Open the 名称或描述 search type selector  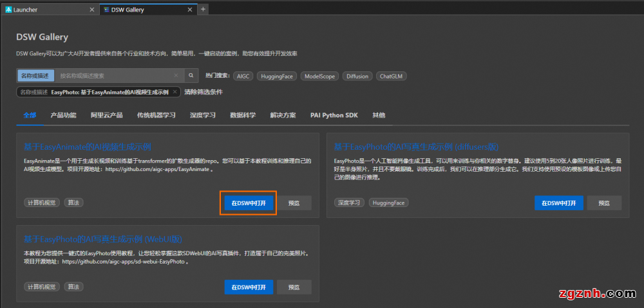coord(35,76)
